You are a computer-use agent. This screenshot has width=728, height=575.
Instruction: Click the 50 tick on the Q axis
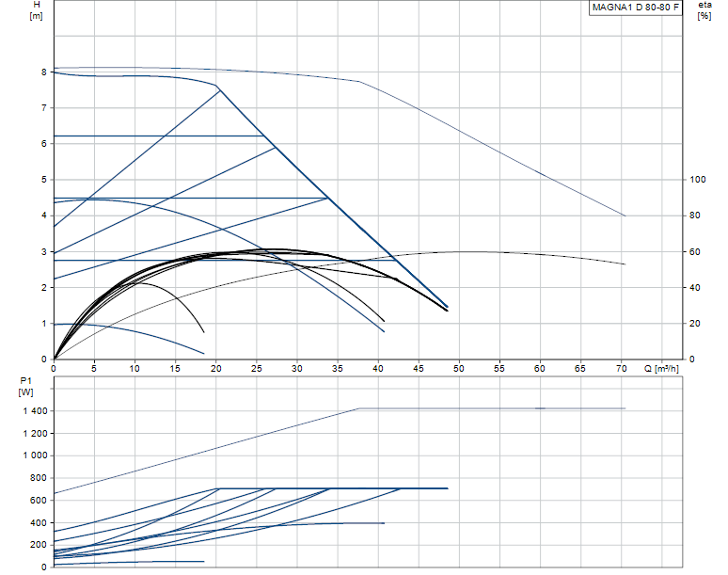pyautogui.click(x=459, y=368)
